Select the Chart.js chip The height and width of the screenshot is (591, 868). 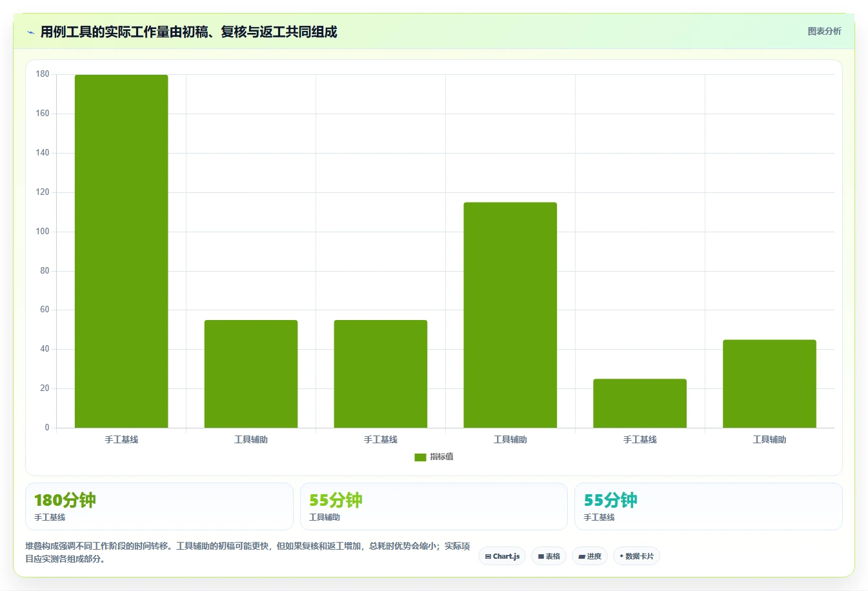[502, 556]
